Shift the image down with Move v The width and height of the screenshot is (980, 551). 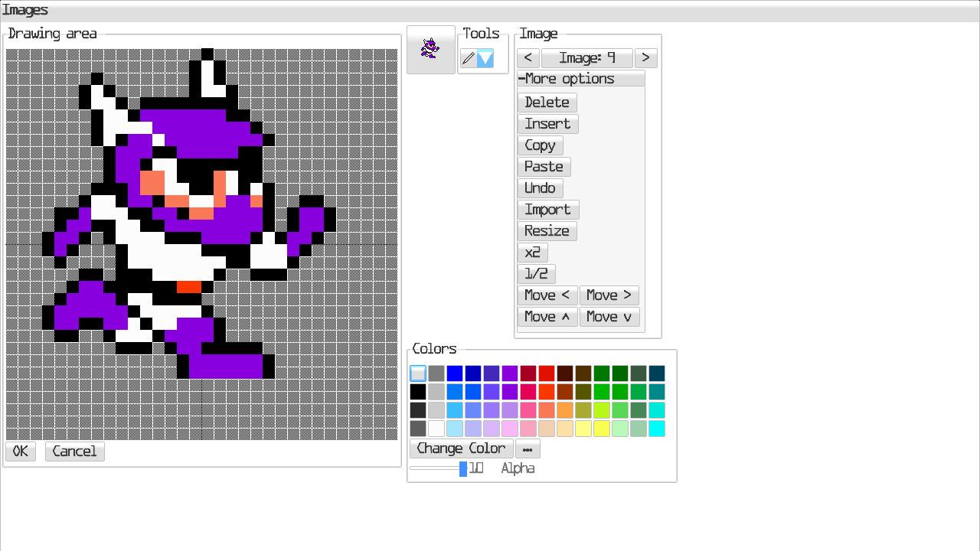pyautogui.click(x=609, y=317)
